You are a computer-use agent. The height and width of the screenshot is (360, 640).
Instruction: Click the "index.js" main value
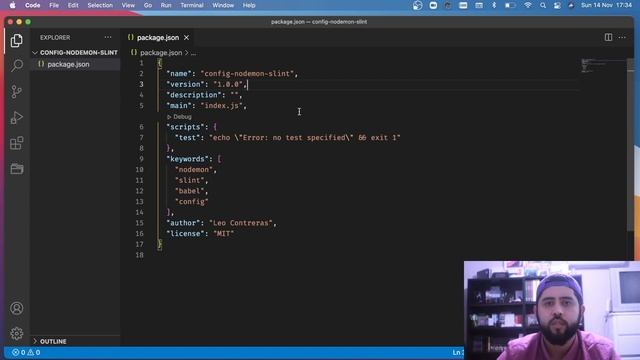222,105
